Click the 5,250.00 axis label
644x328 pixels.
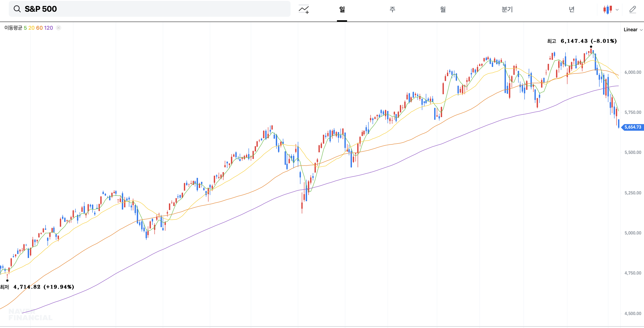click(633, 193)
